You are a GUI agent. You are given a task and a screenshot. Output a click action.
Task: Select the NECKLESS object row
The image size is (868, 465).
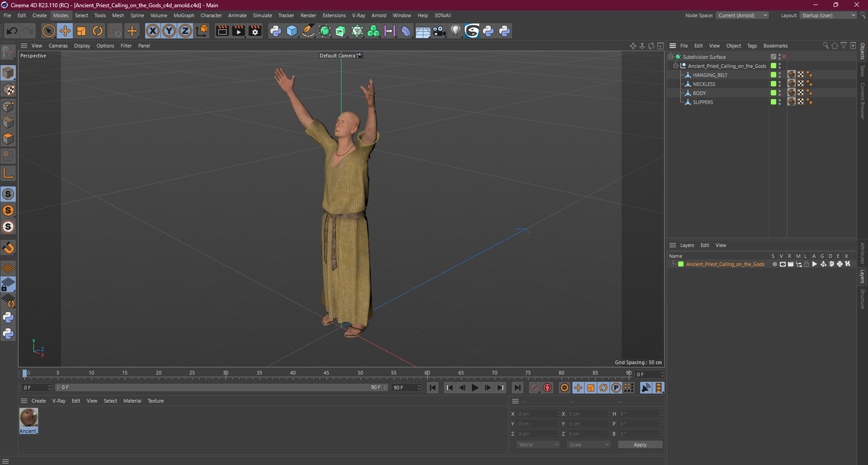[x=704, y=84]
